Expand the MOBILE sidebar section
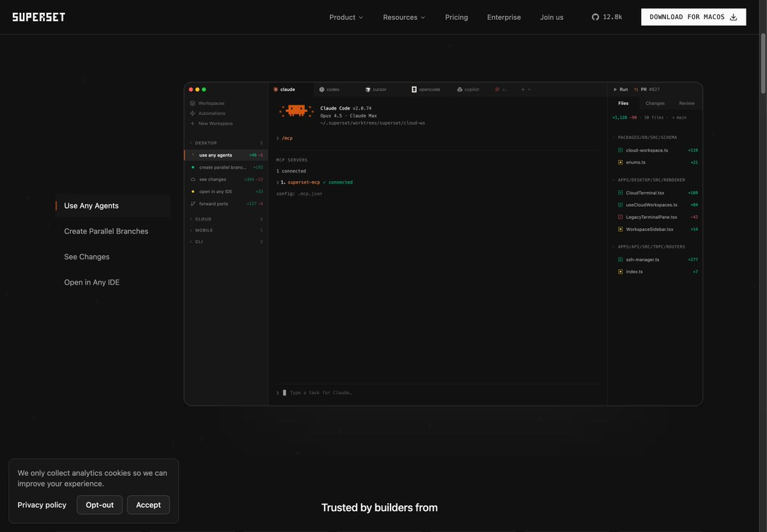This screenshot has width=767, height=532. [226, 230]
